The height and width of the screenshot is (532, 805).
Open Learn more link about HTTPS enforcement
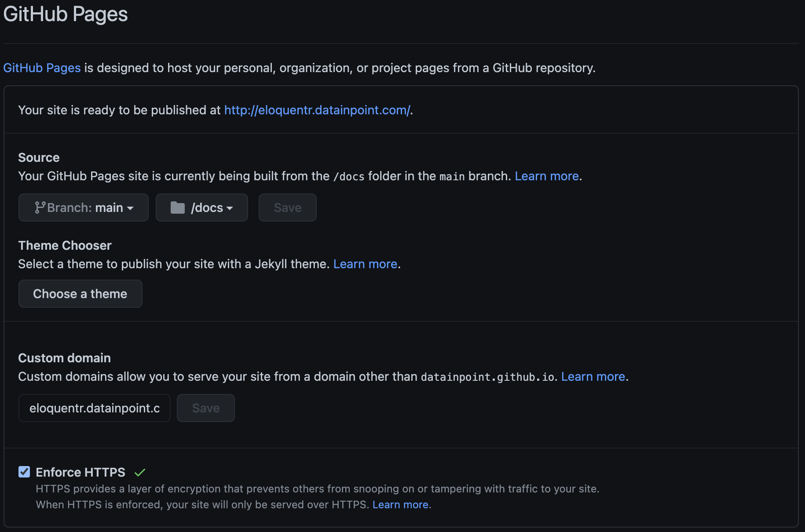[401, 504]
